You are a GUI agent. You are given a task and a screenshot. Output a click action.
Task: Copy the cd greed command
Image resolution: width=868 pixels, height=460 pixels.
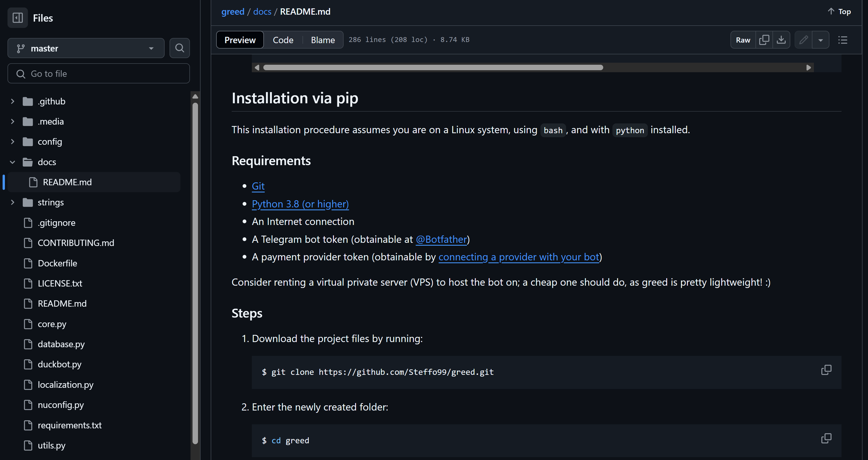826,438
